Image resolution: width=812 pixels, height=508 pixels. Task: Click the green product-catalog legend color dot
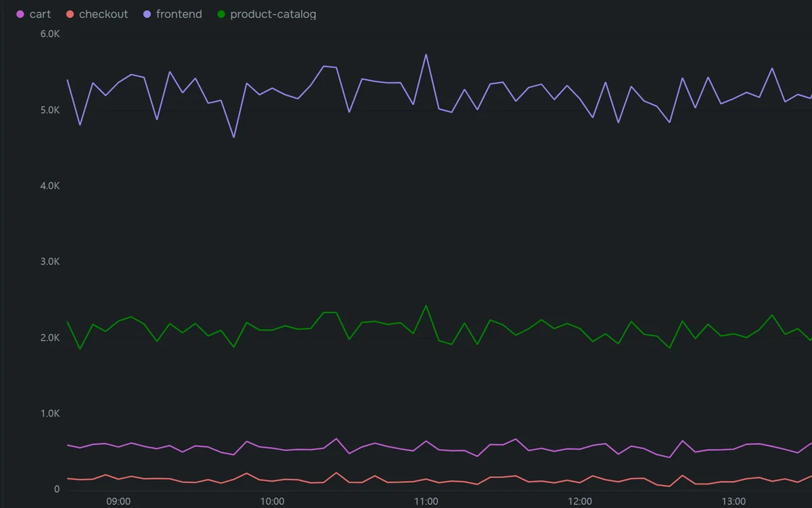(x=221, y=14)
